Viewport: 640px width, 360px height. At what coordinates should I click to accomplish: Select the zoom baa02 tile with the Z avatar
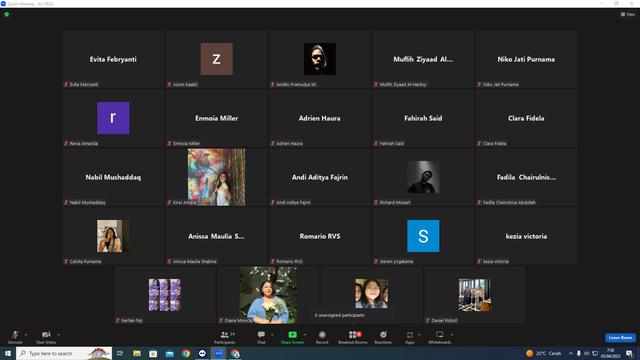[216, 59]
